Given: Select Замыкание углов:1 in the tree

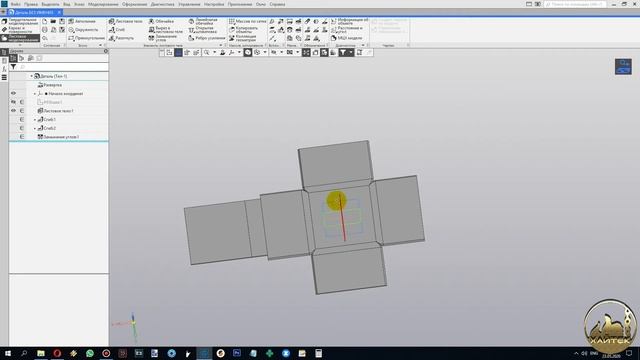Looking at the screenshot, I should point(58,137).
